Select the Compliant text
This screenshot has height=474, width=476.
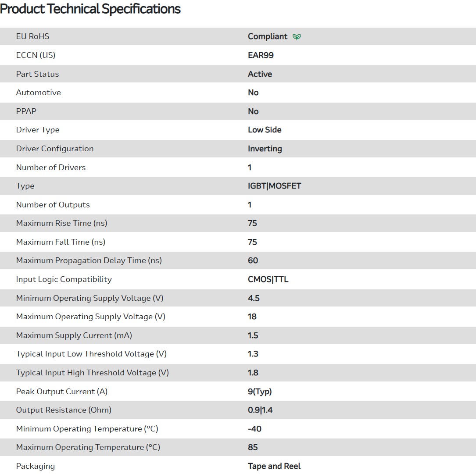[268, 36]
